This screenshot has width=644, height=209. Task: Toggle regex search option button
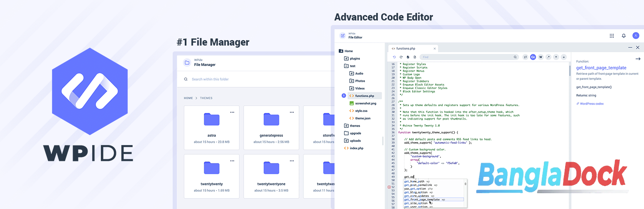coord(548,57)
